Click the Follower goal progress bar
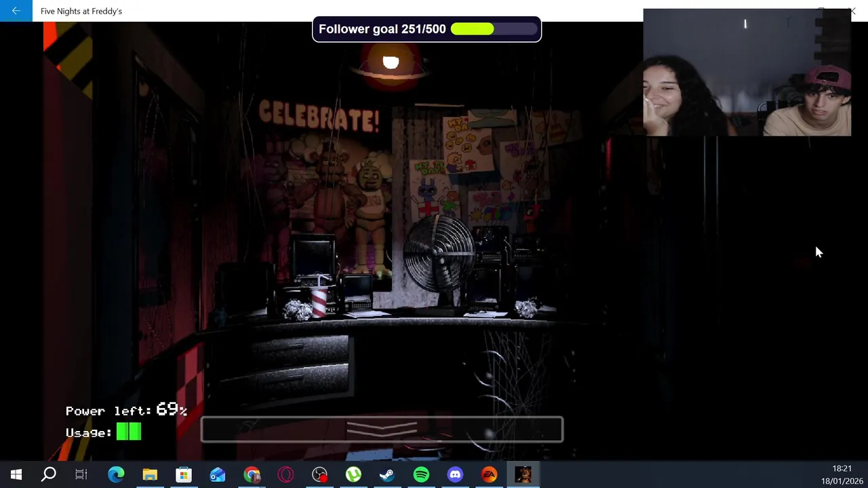This screenshot has width=868, height=488. point(494,29)
